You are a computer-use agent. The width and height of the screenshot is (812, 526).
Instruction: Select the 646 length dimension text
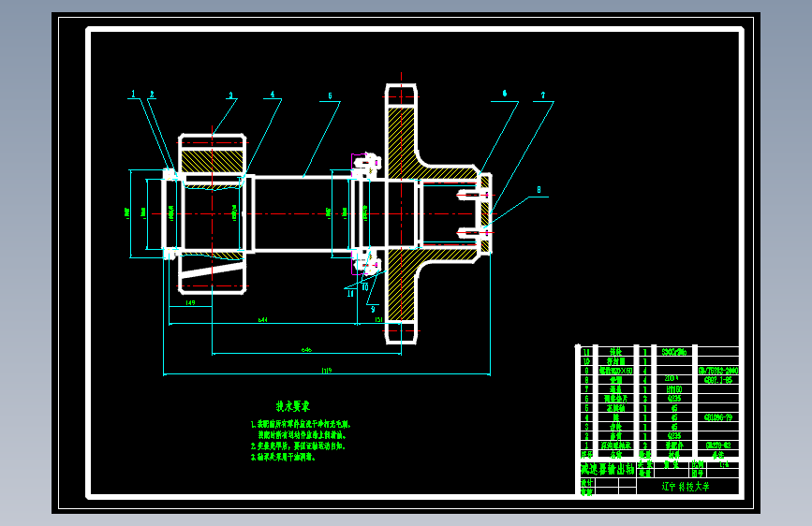pyautogui.click(x=306, y=350)
